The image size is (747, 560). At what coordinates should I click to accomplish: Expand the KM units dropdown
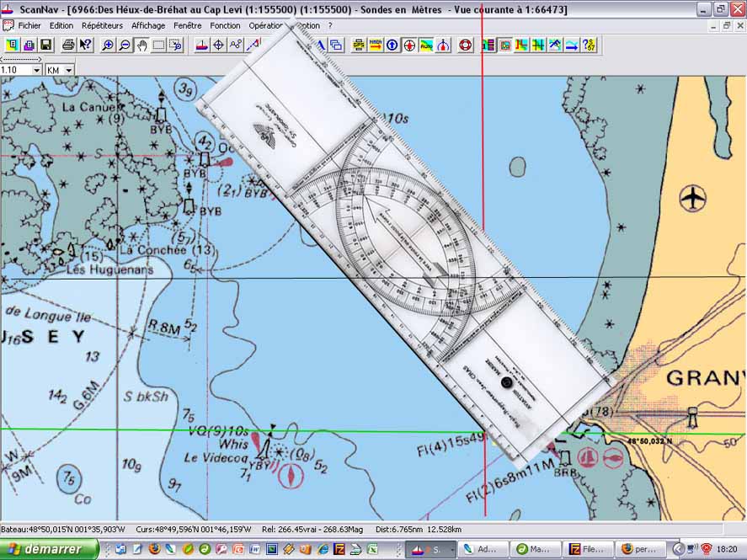coord(68,70)
